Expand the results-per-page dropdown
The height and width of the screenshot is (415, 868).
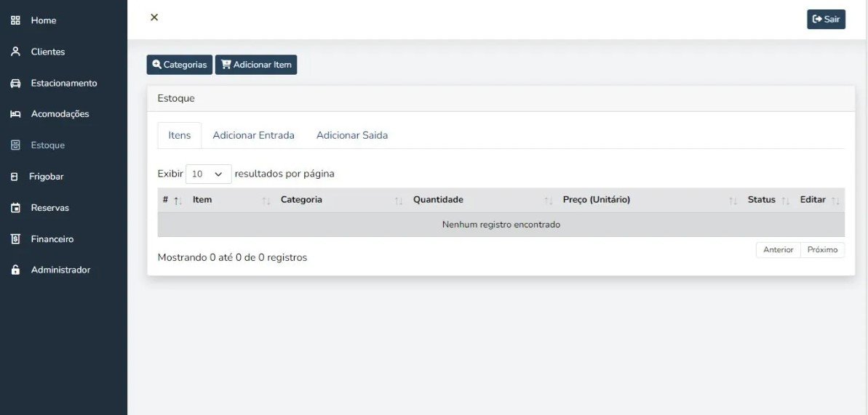click(x=208, y=174)
